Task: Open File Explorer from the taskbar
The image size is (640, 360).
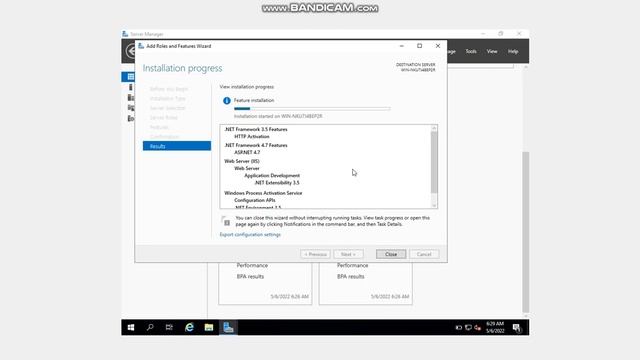Action: [x=209, y=327]
